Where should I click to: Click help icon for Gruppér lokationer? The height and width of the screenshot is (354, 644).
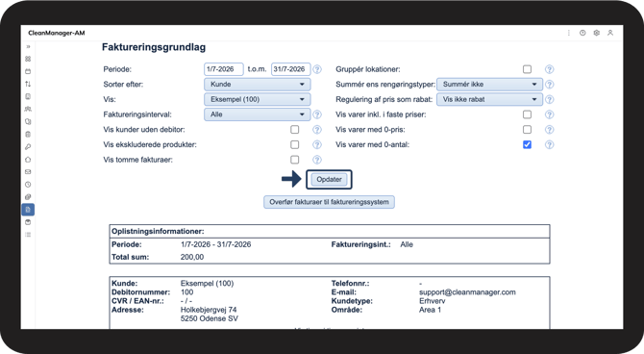pos(549,69)
